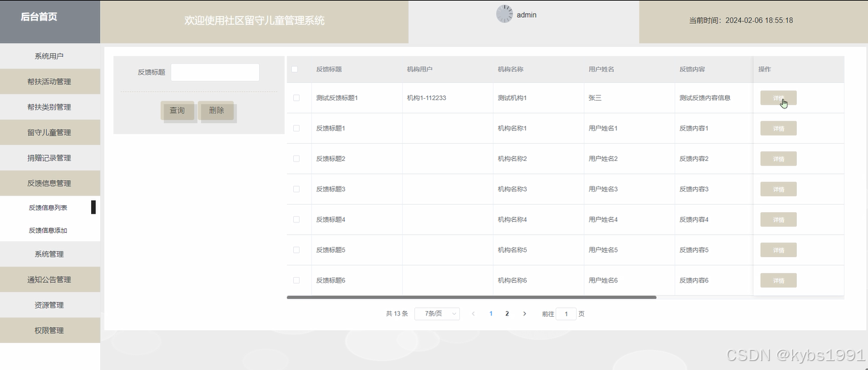Open 详情 for 反馈标题4

coord(778,219)
